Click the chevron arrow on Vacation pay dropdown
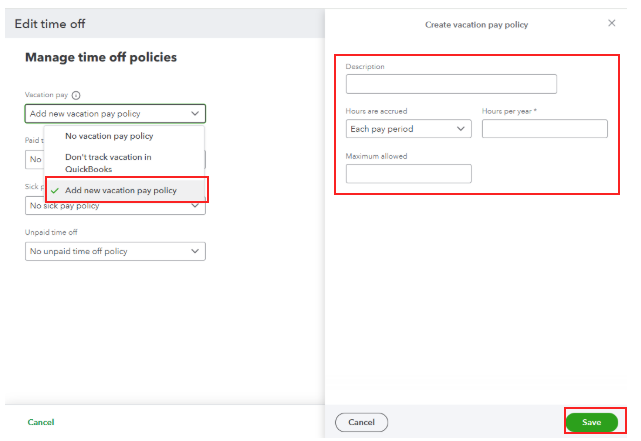The height and width of the screenshot is (441, 641). click(x=194, y=114)
